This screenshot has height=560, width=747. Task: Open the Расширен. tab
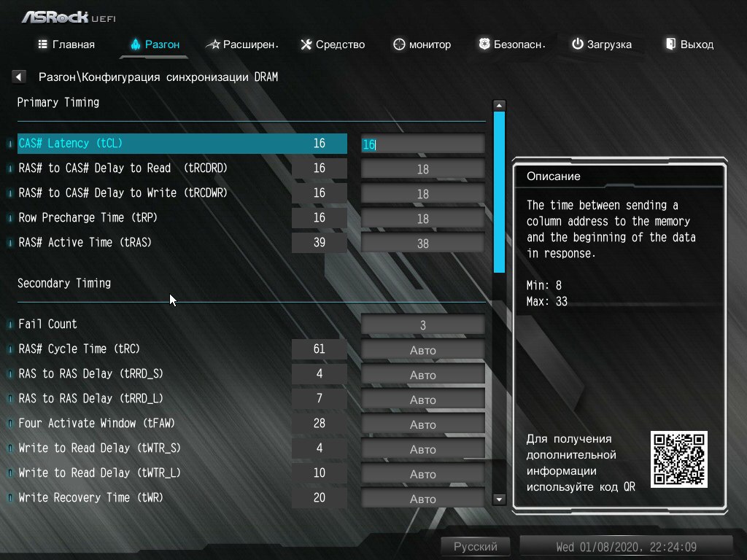(242, 44)
